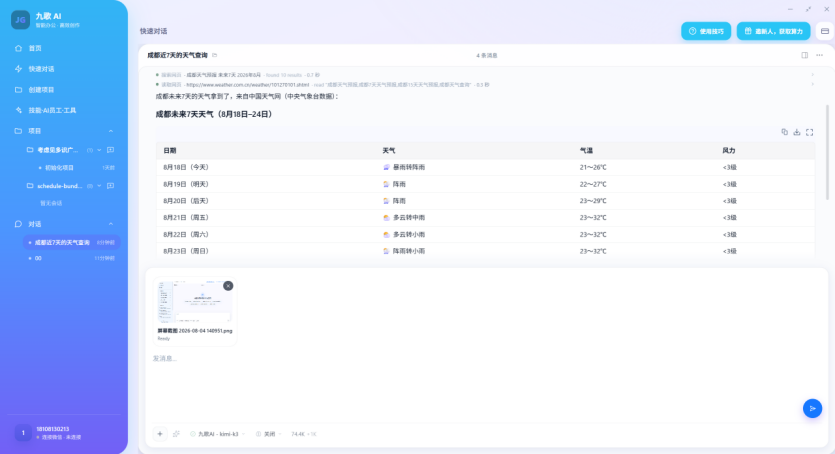This screenshot has width=835, height=454.
Task: Click the 日期 column header
Action: pyautogui.click(x=170, y=151)
